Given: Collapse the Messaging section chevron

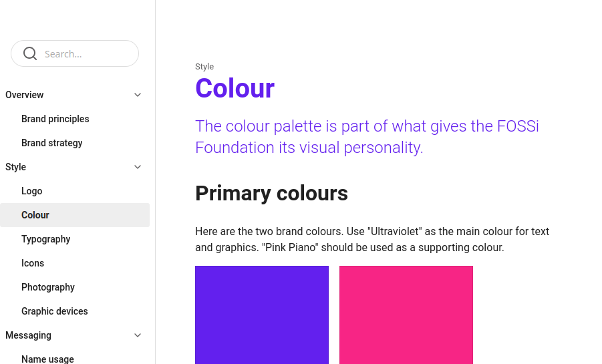Looking at the screenshot, I should (138, 335).
